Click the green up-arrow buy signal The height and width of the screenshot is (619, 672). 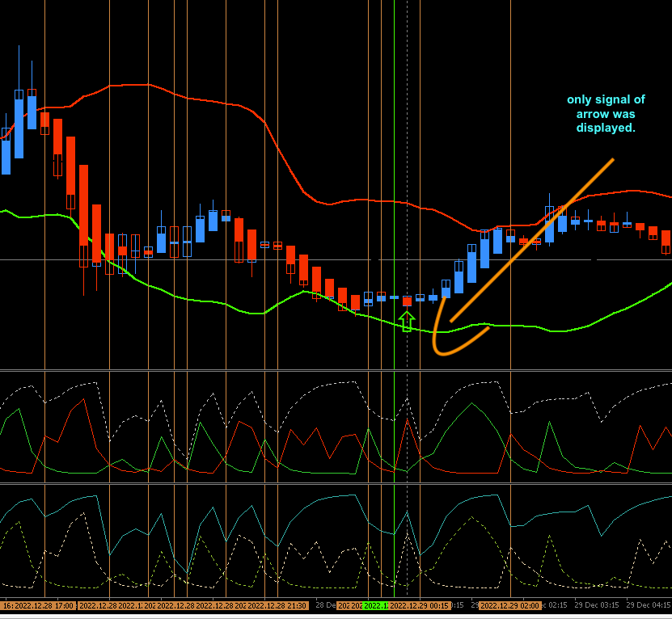407,322
